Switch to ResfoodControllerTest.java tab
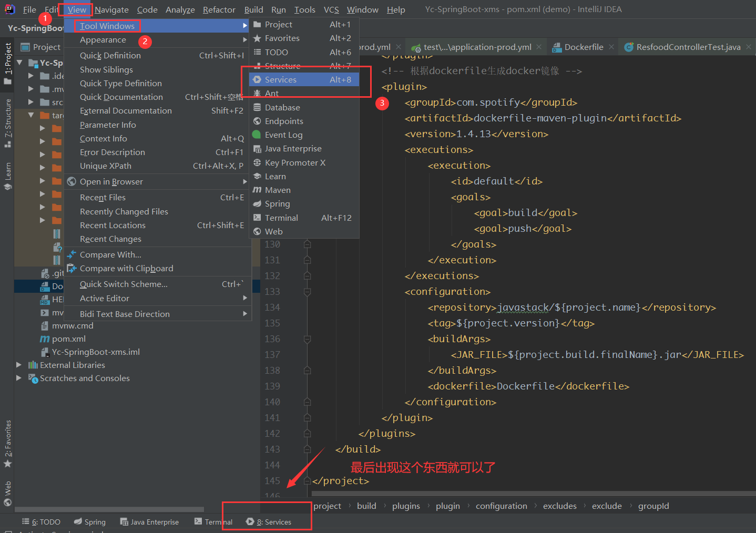Screen dimensions: 756x533 (x=688, y=47)
